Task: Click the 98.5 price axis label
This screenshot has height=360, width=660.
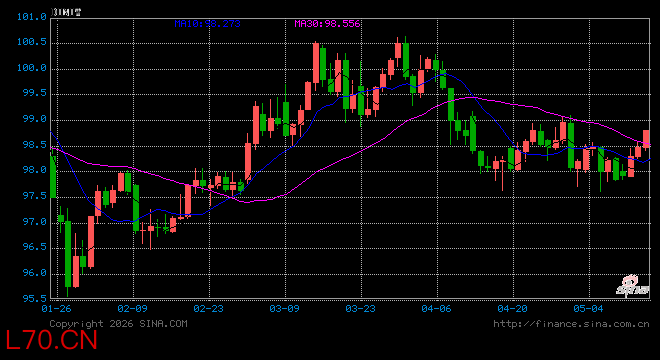Action: [x=35, y=145]
